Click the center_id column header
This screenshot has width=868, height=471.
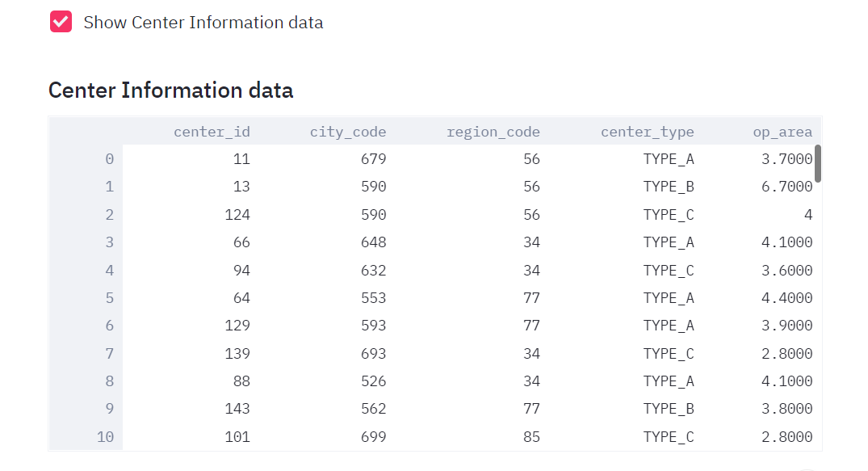pos(212,132)
